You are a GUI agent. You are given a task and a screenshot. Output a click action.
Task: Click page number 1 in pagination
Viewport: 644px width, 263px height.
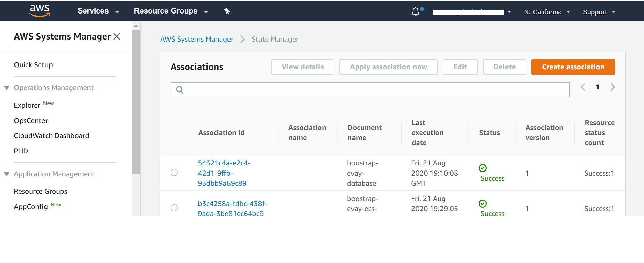click(597, 87)
